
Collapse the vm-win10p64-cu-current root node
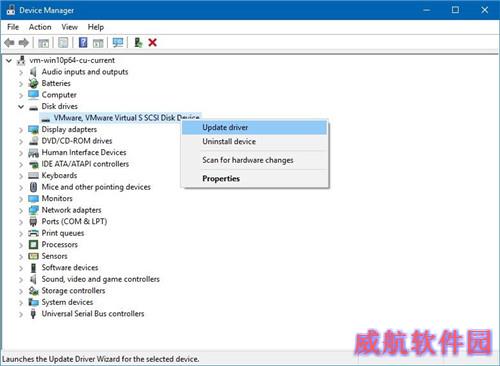[9, 61]
